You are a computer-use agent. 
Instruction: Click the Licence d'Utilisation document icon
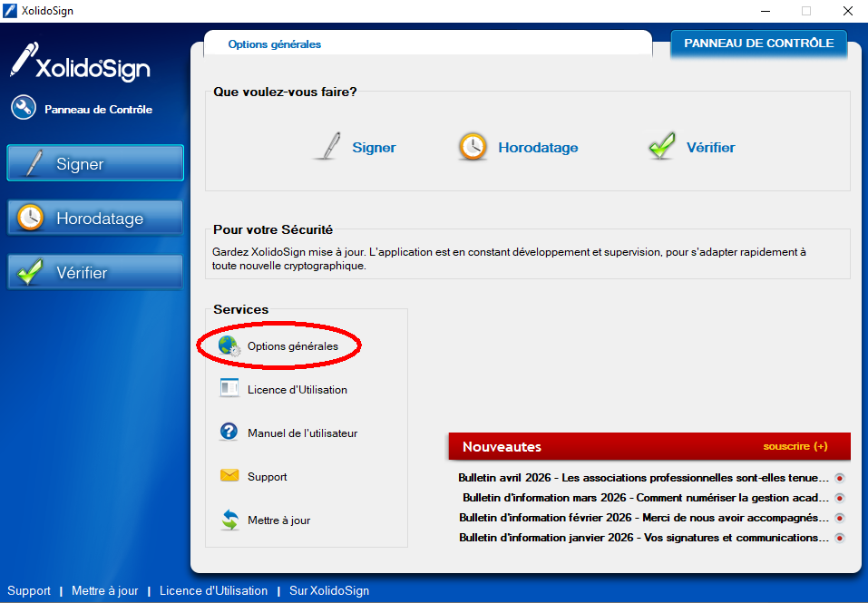[x=229, y=388]
